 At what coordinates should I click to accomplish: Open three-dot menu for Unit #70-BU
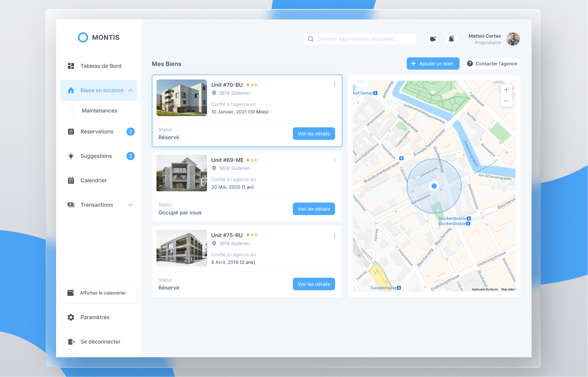click(335, 85)
